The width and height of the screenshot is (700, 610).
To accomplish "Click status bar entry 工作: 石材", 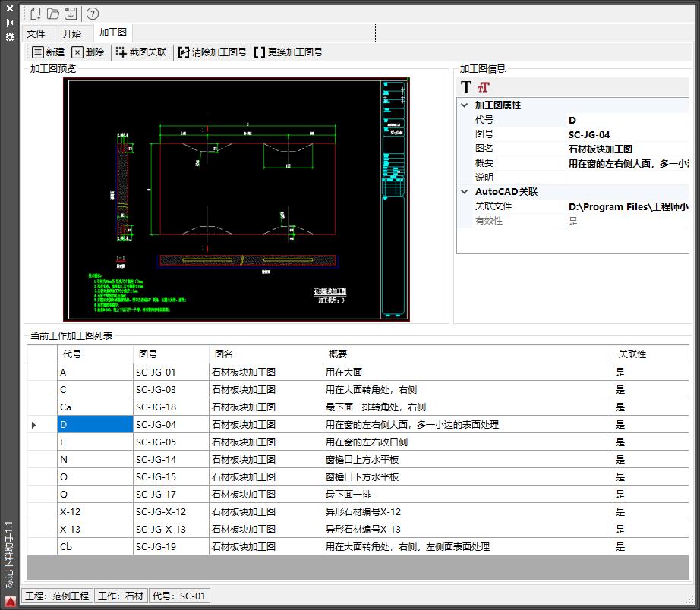I will pyautogui.click(x=121, y=596).
